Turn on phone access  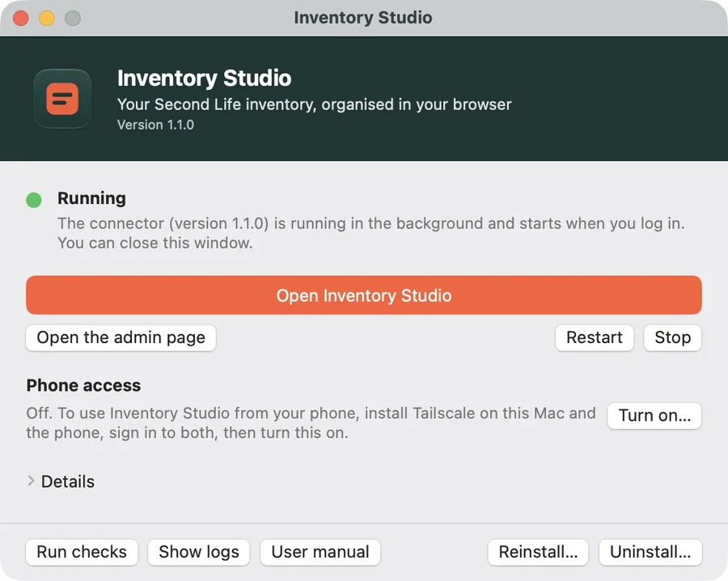click(654, 416)
